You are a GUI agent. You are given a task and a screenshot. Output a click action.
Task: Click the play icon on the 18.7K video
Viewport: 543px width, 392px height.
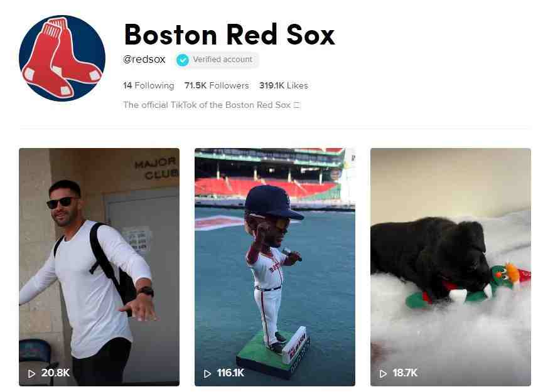383,374
